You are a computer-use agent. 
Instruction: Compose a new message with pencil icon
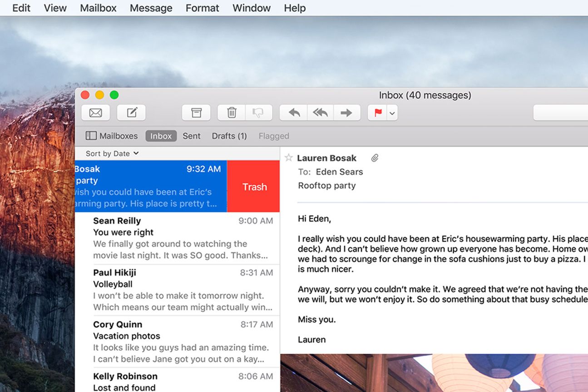pos(132,113)
